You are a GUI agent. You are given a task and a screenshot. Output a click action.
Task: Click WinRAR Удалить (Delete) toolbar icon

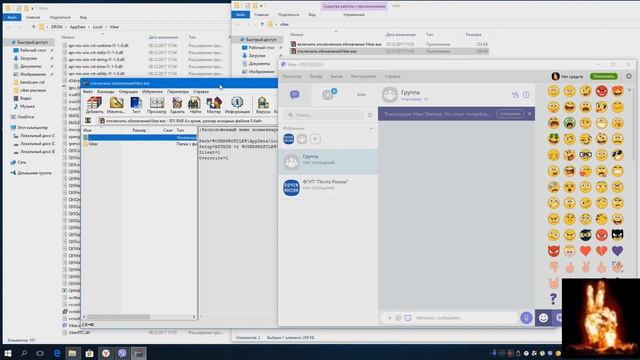tap(177, 105)
